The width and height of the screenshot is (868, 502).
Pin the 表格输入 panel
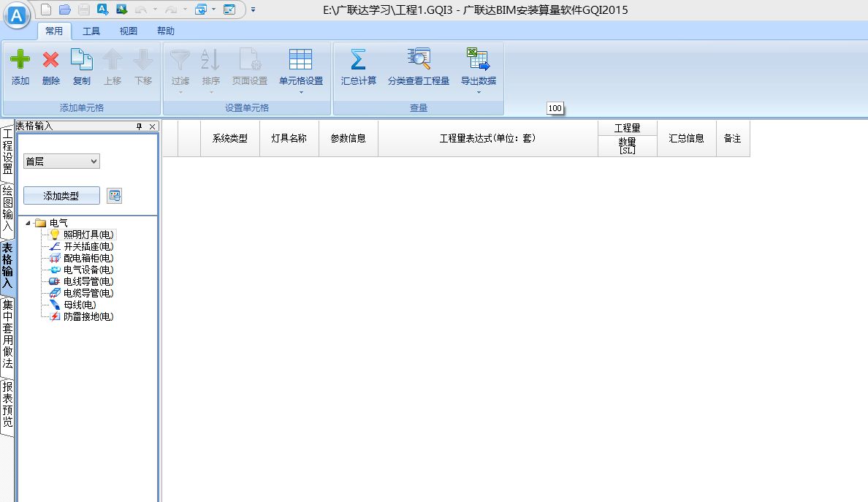coord(139,126)
